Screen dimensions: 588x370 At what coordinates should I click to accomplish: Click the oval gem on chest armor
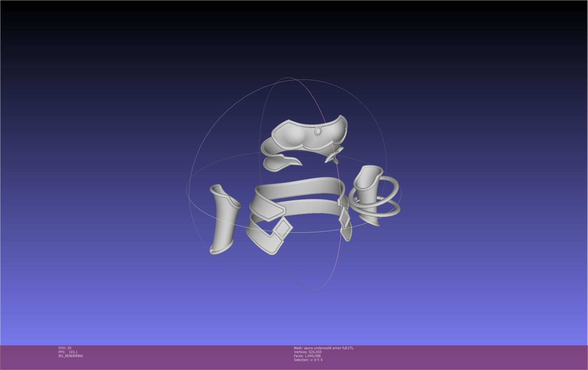[318, 131]
